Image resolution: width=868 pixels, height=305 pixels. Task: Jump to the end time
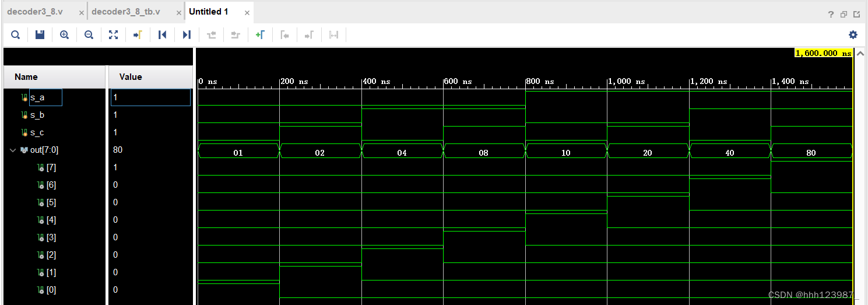tap(187, 35)
